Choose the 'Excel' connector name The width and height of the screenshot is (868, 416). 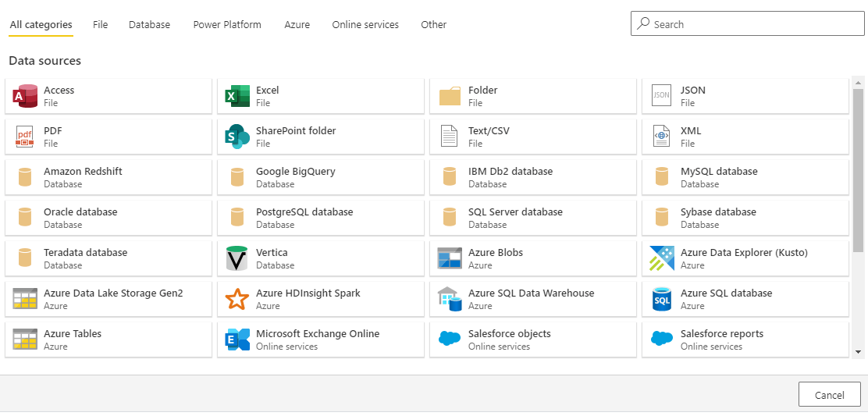268,90
